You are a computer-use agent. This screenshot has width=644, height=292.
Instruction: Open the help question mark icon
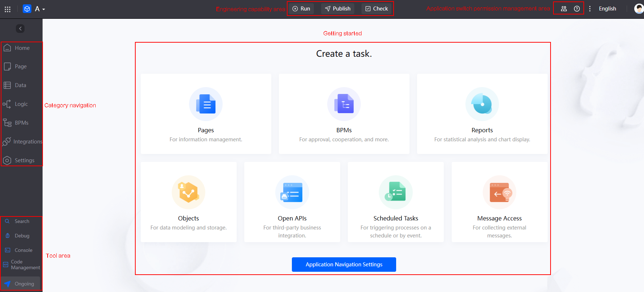pos(577,9)
